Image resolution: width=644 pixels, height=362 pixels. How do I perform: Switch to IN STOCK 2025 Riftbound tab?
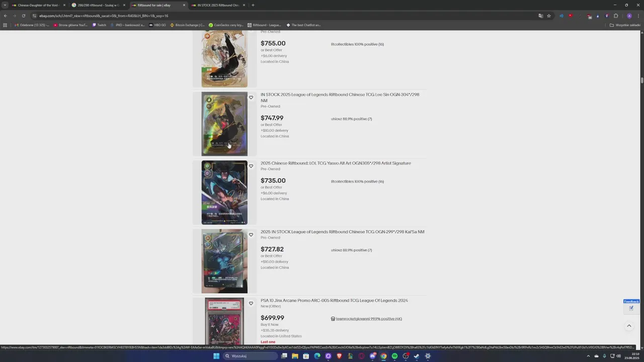pyautogui.click(x=218, y=5)
